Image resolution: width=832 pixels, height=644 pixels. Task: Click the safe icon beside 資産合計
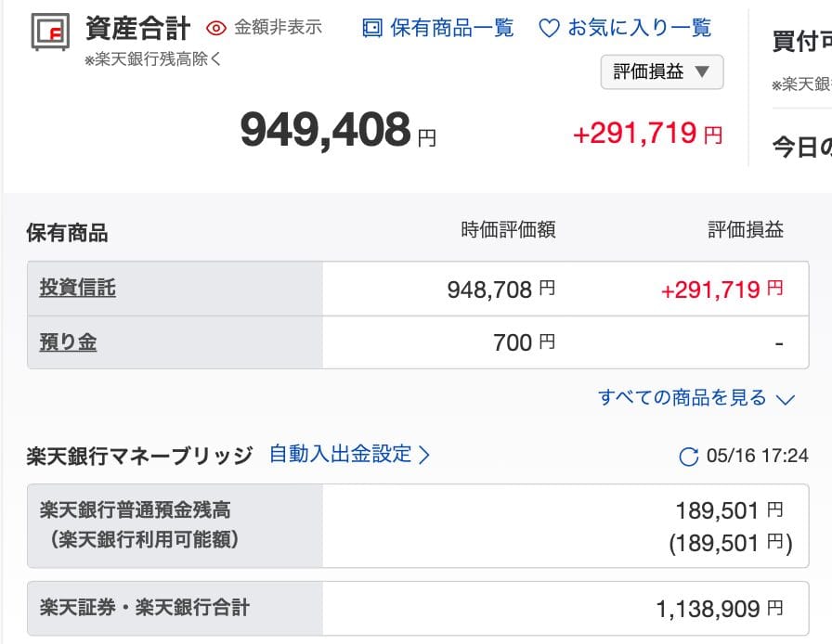pyautogui.click(x=51, y=32)
